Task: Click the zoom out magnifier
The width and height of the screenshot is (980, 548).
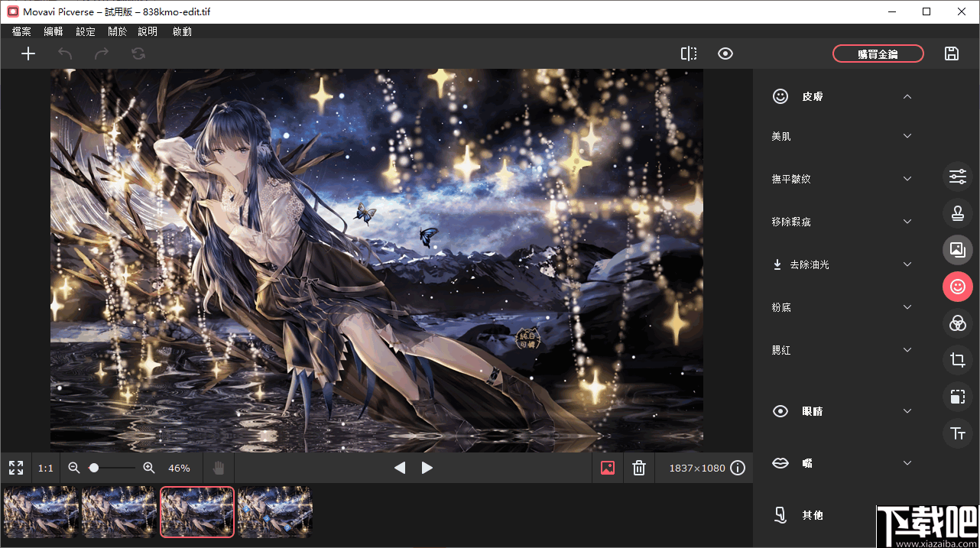Action: tap(74, 468)
